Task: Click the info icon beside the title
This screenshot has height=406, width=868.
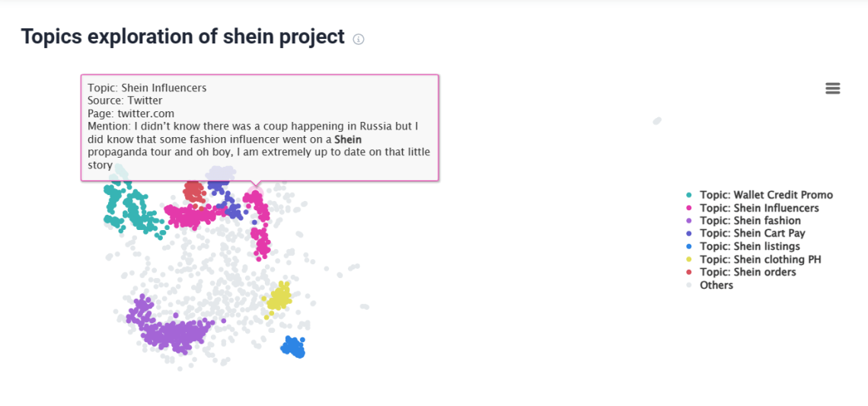Action: (359, 39)
